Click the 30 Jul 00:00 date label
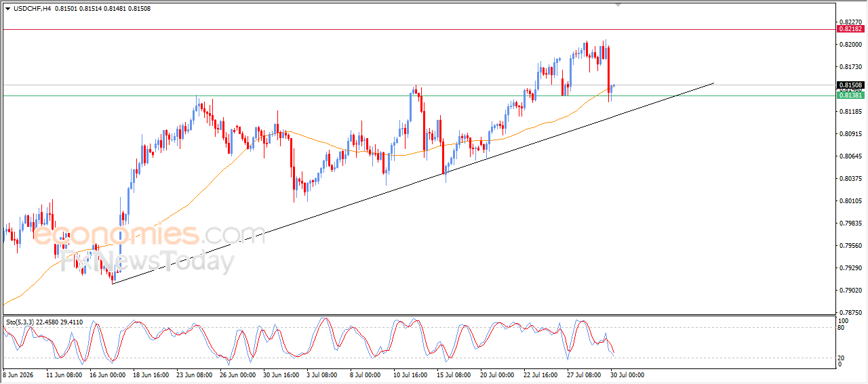 click(x=627, y=374)
